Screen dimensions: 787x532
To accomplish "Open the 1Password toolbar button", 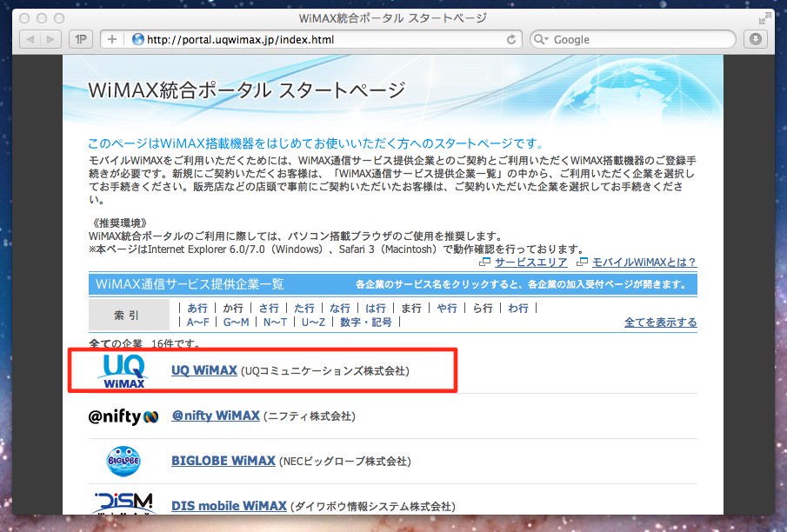I will (x=81, y=39).
